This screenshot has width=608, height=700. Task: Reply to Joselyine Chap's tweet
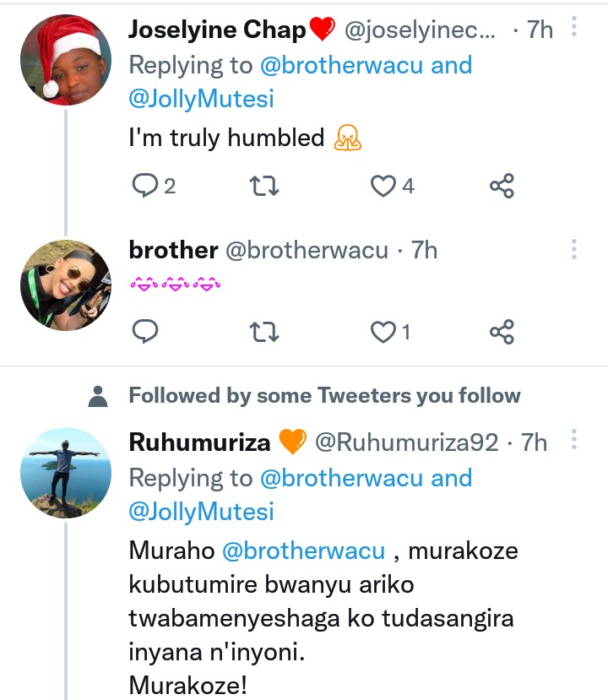[146, 185]
